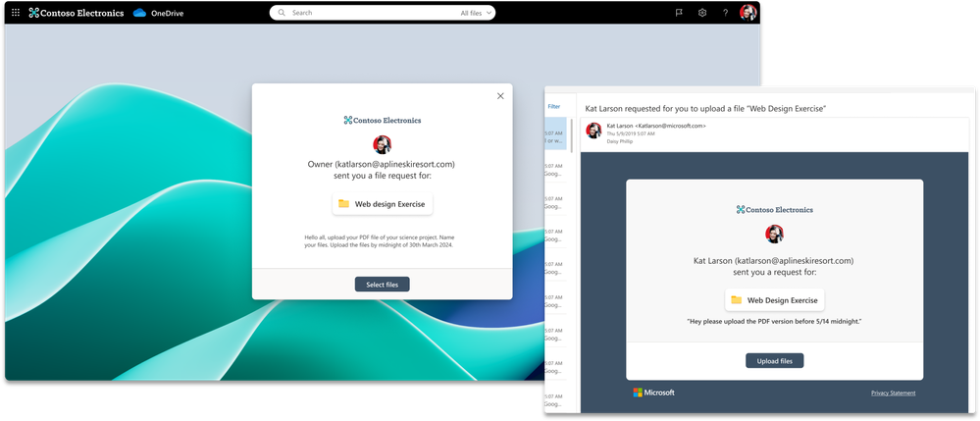Click Web Design Exercise folder in email
The image size is (980, 421).
click(x=774, y=300)
